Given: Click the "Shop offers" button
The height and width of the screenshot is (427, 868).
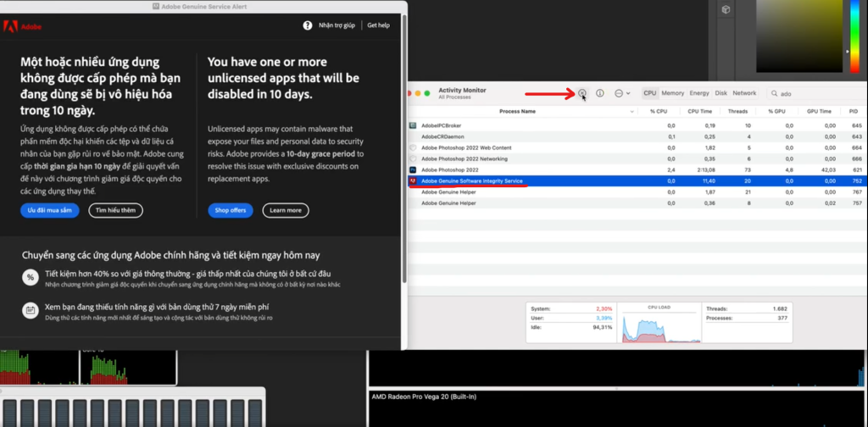Looking at the screenshot, I should coord(231,211).
